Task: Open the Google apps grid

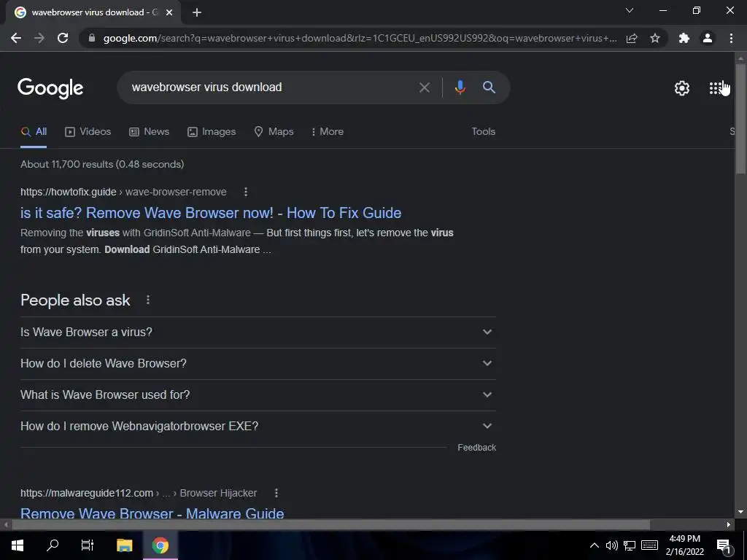Action: pyautogui.click(x=715, y=88)
